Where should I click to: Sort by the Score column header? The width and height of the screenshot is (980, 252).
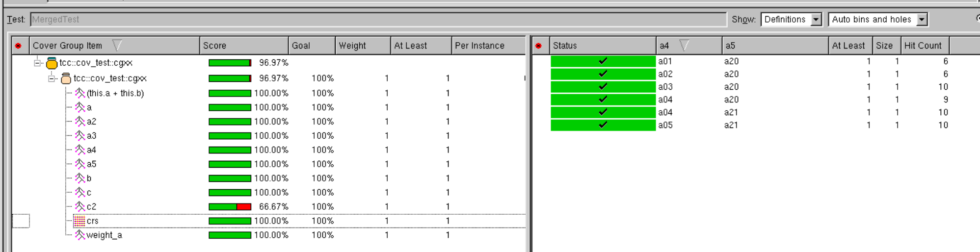point(244,46)
